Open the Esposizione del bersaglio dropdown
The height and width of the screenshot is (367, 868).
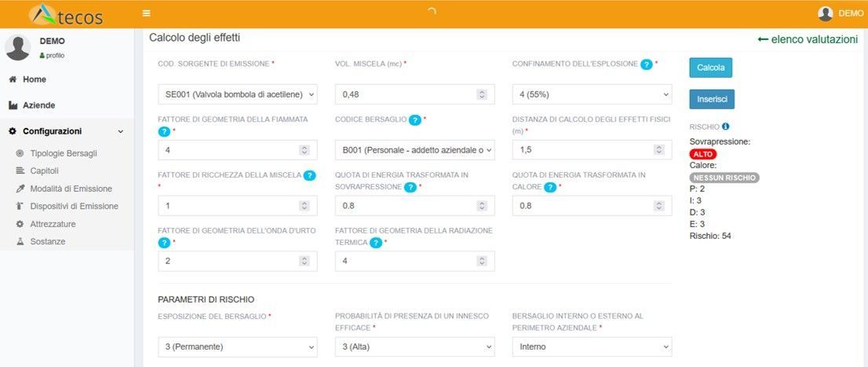[x=238, y=347]
